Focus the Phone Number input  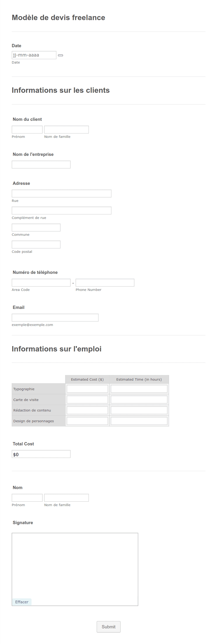point(105,283)
